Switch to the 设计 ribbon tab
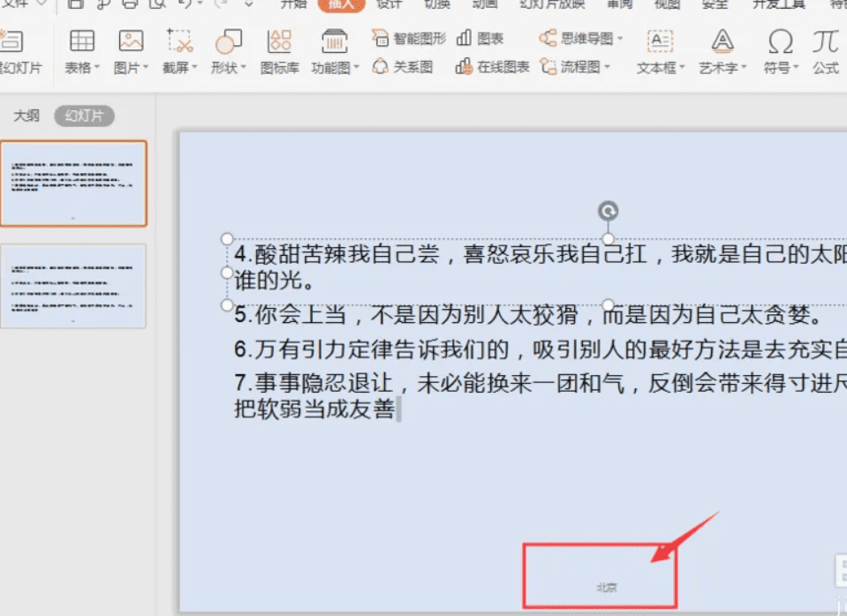The height and width of the screenshot is (616, 847). [x=389, y=5]
